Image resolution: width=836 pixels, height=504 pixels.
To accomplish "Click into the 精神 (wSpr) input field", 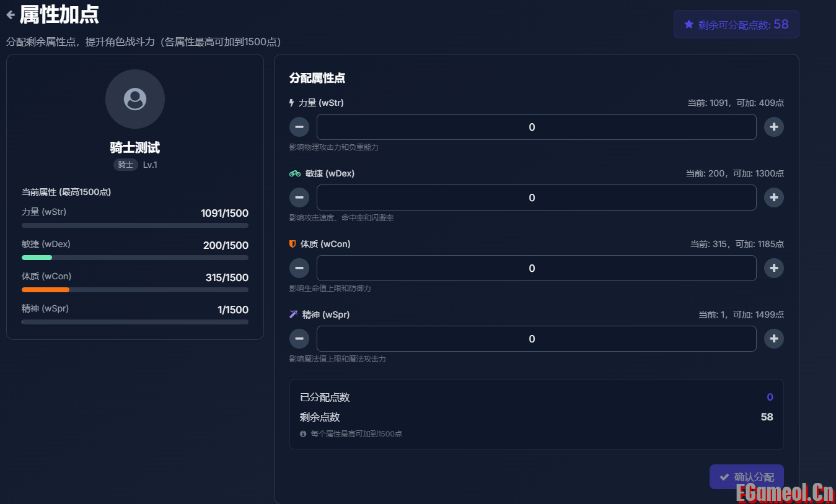I will 536,339.
